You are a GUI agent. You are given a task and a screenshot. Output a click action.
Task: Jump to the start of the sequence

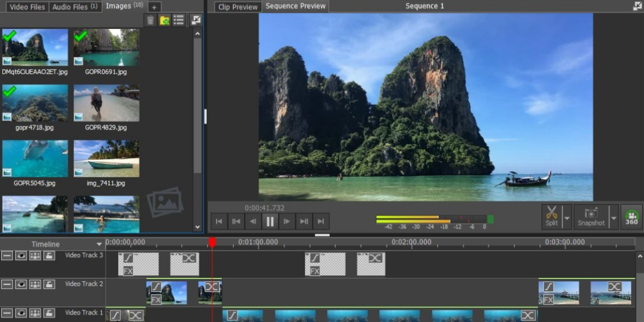click(219, 221)
